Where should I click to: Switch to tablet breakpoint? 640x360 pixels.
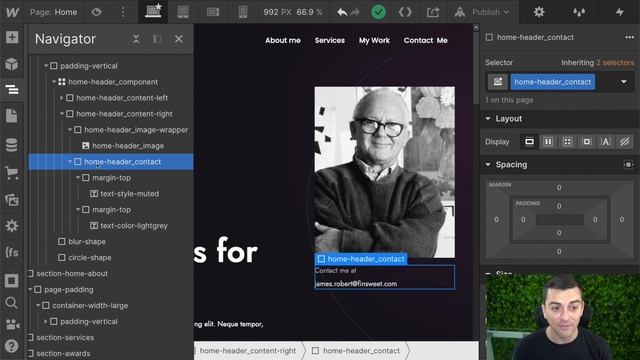pos(183,12)
